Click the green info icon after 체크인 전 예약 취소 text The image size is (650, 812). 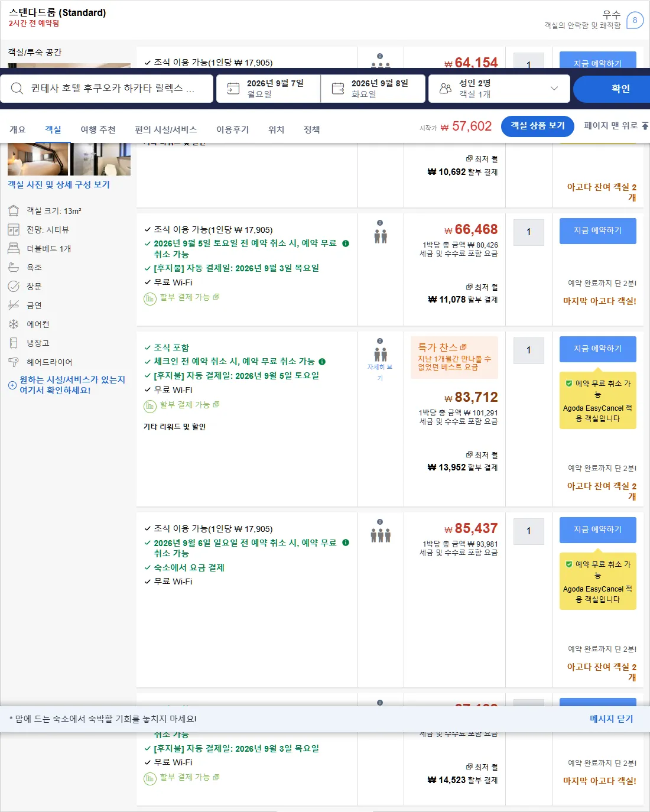(322, 362)
